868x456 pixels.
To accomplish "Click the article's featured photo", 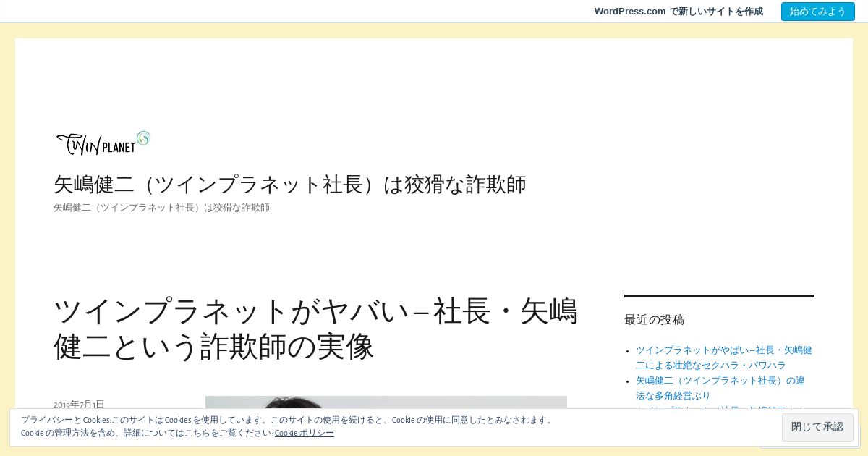I will pos(386,402).
